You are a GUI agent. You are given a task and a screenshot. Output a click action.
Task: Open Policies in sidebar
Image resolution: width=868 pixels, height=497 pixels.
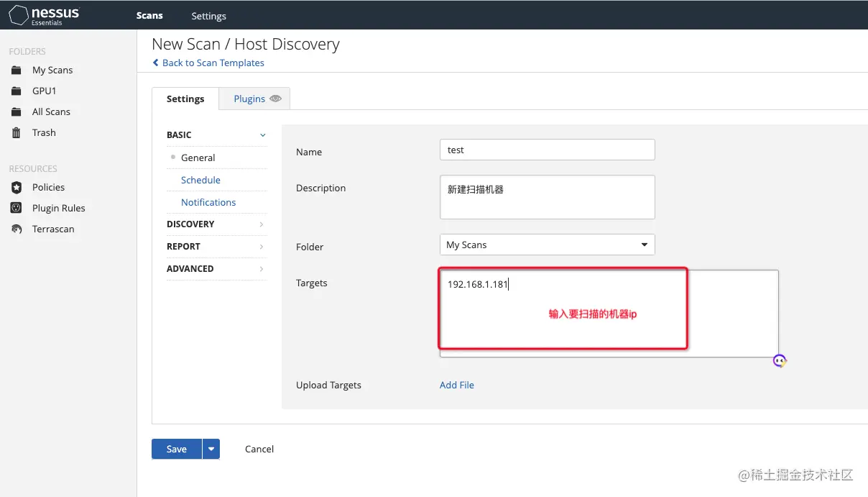point(48,187)
